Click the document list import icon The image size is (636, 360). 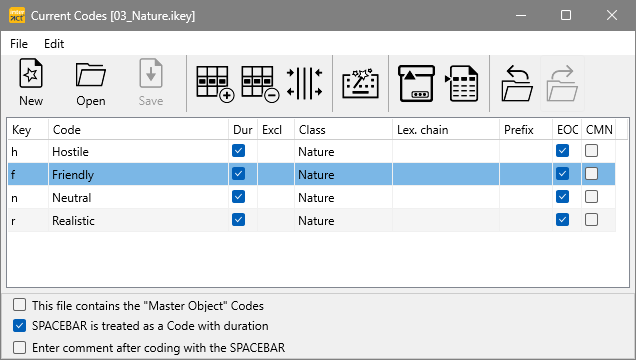(462, 84)
